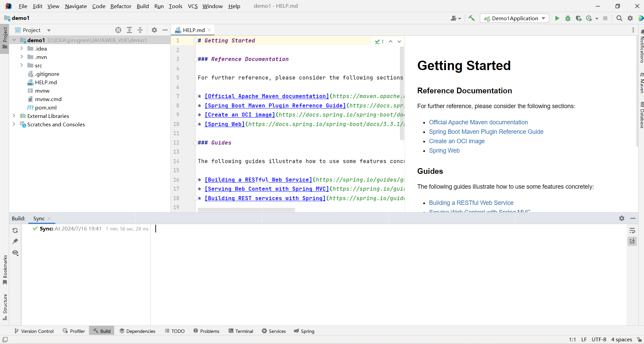Toggle soft-wrap in Build output
This screenshot has width=644, height=344.
coord(632,230)
